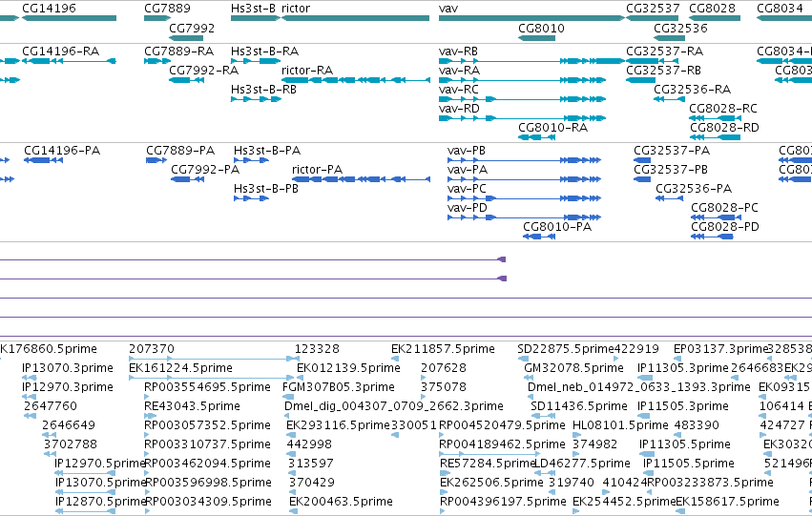Click protein Hs3st-B-PA
Image resolution: width=812 pixels, height=516 pixels.
click(x=251, y=160)
